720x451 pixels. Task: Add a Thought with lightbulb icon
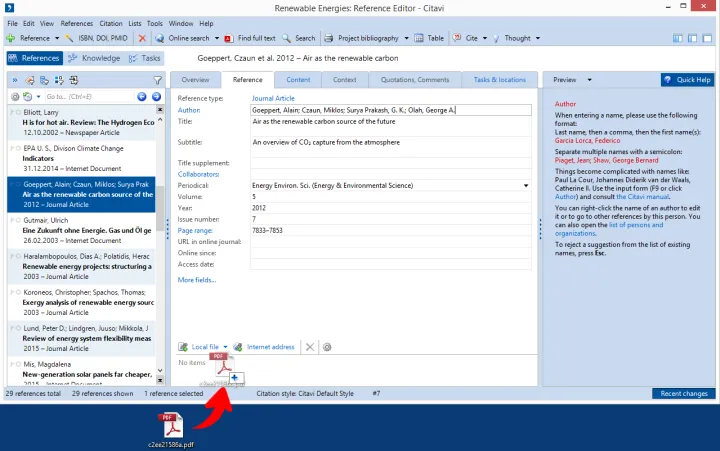tap(496, 39)
